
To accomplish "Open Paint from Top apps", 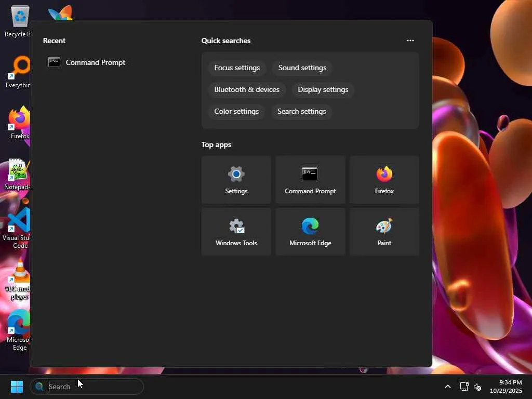I will coord(384,232).
